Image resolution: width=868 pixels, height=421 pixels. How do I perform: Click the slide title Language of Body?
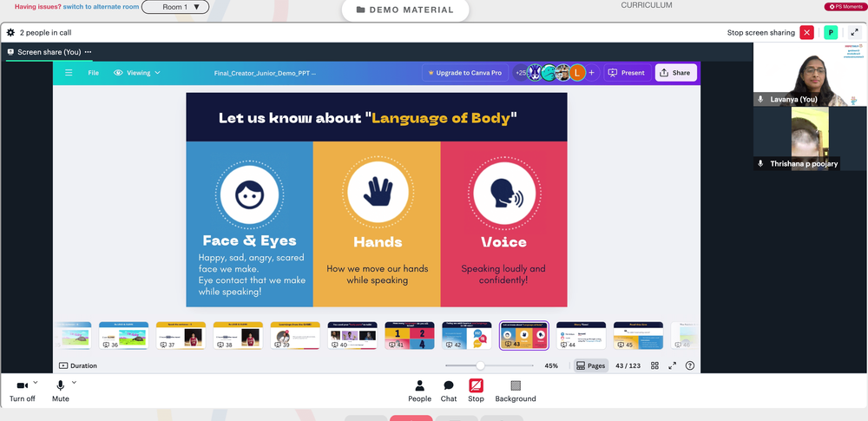pos(440,118)
